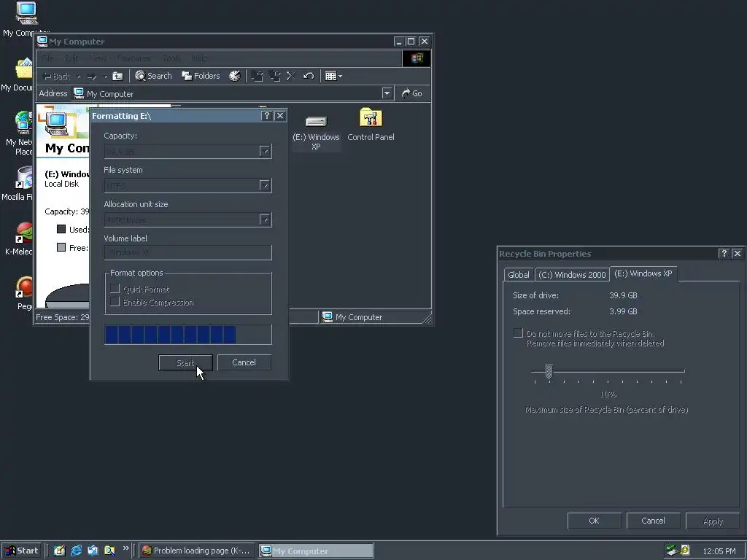
Task: Open Edit menu in My Computer
Action: [x=71, y=58]
